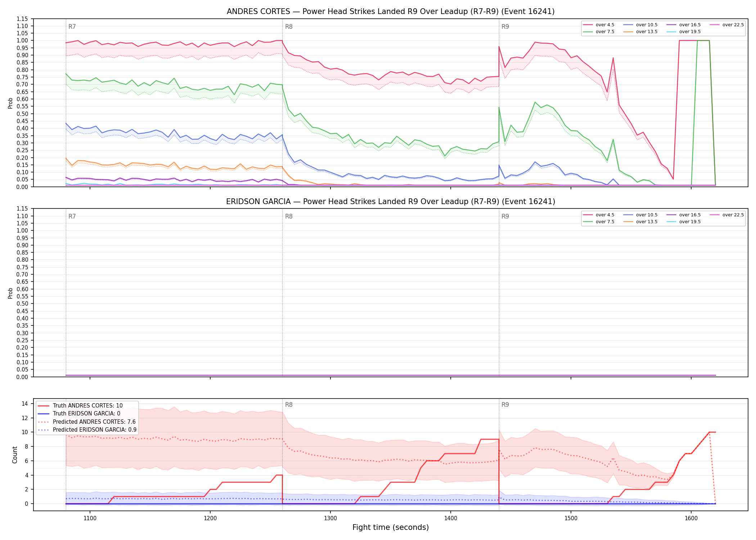Click the R7 round label in Cortes chart
Viewport: 756px width, 540px height.
[x=72, y=27]
